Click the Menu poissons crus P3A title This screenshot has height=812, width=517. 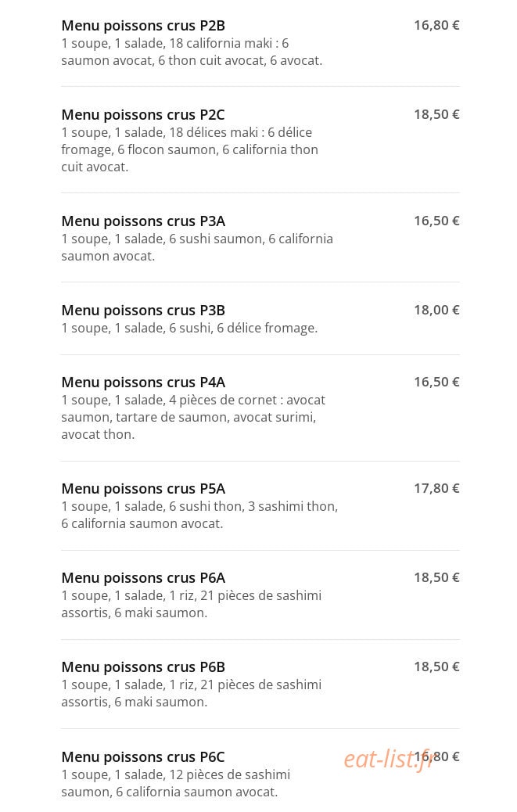[143, 221]
